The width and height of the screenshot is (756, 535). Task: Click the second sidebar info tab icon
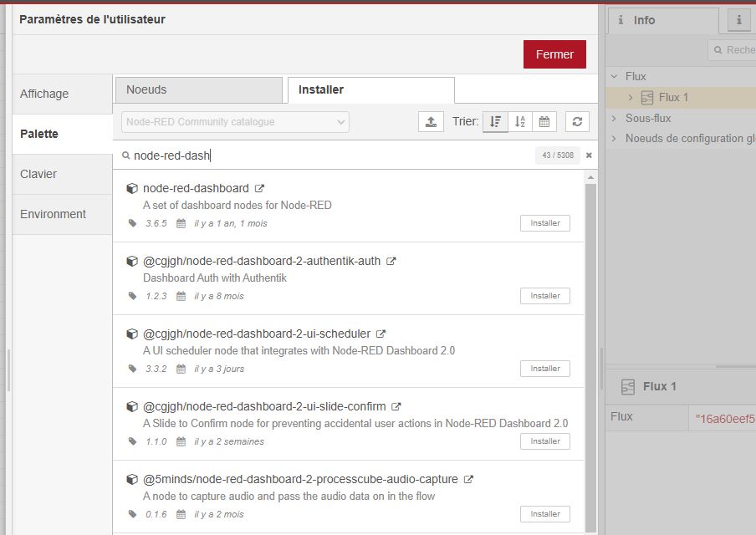(738, 20)
